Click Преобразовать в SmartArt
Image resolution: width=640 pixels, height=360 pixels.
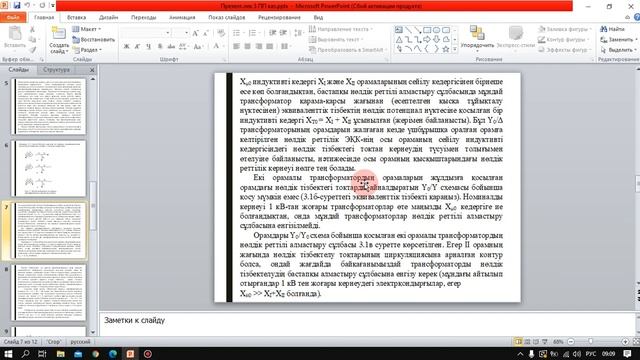(x=348, y=50)
